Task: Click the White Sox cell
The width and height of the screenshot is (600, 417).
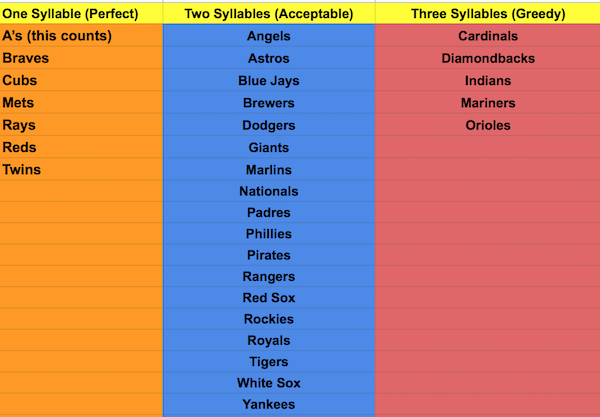Action: click(269, 383)
